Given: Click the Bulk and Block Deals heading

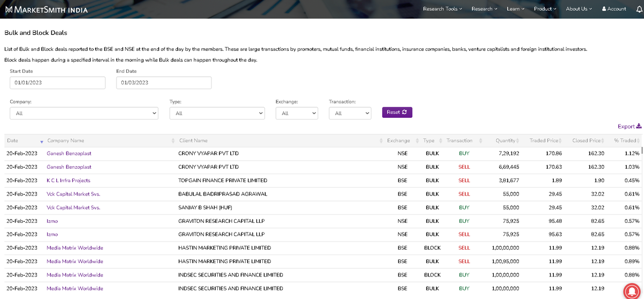Looking at the screenshot, I should tap(36, 33).
